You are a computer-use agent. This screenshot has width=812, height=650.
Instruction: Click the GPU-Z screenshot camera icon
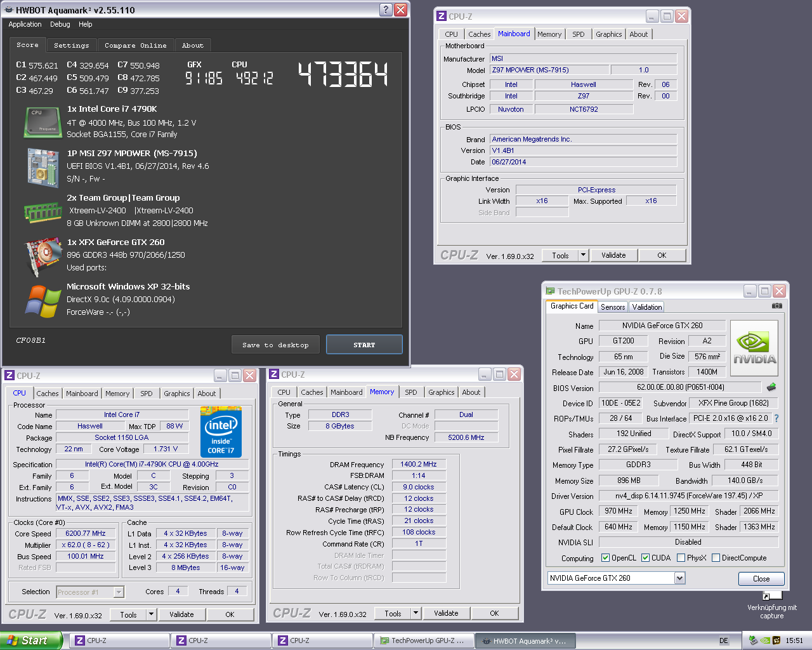(x=776, y=305)
